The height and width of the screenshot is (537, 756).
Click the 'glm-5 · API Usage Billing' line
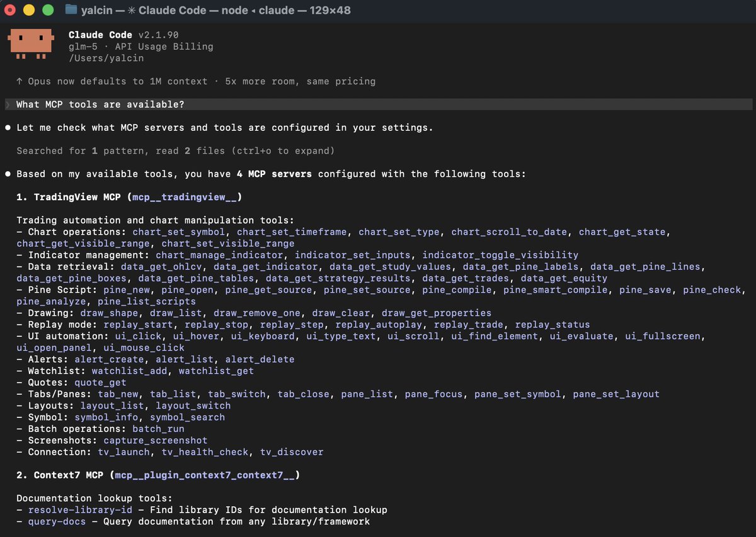tap(141, 47)
